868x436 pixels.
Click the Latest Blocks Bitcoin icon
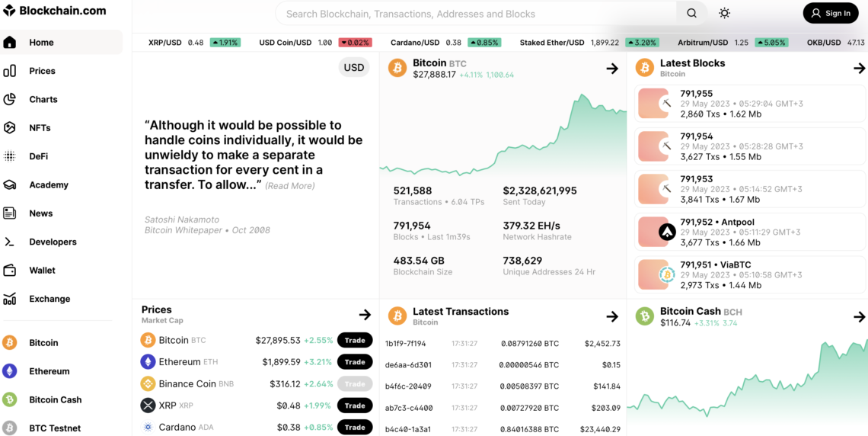pos(644,68)
